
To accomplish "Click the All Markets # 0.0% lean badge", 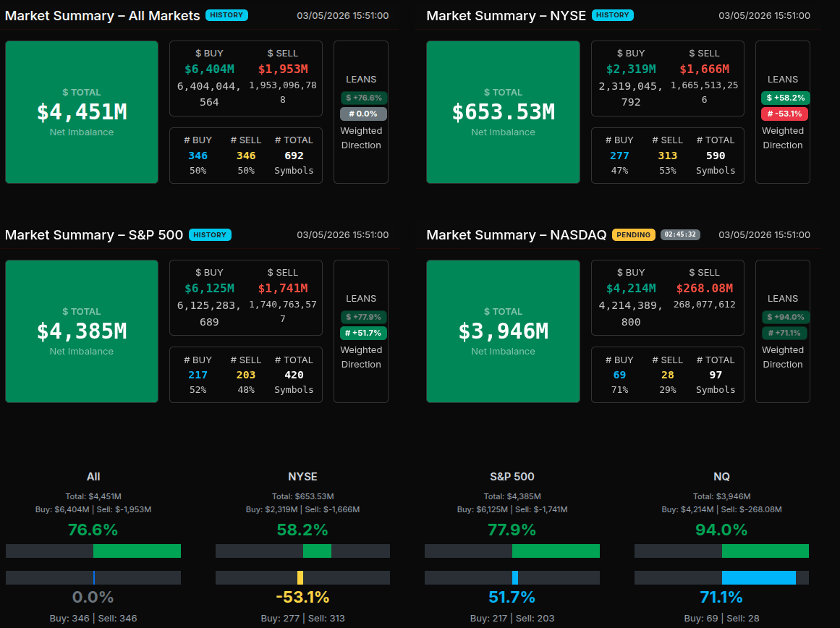I will pyautogui.click(x=363, y=114).
